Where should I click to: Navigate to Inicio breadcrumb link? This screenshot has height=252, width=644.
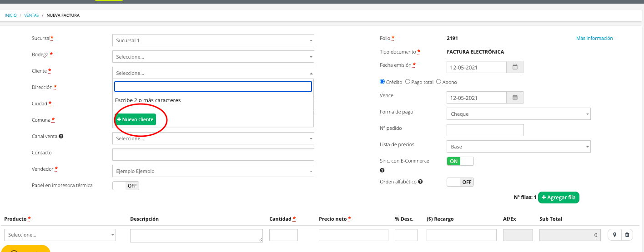tap(11, 15)
